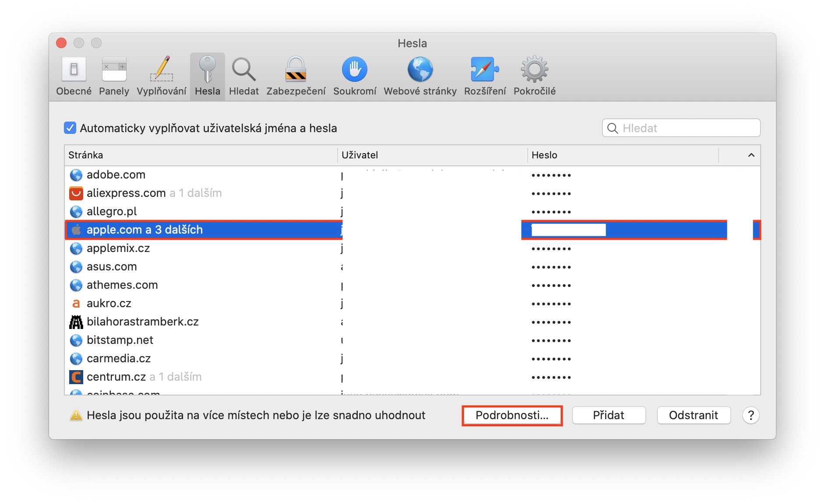
Task: Select the bitstamp.net entry
Action: point(412,340)
